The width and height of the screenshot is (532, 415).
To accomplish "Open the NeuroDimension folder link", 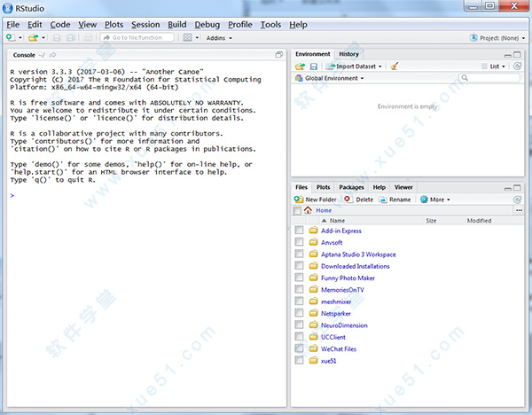I will click(x=344, y=325).
